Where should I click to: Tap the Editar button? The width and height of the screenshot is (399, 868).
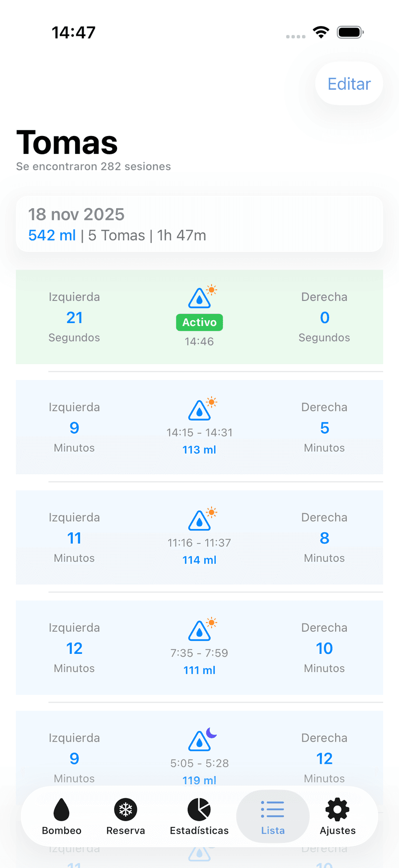tap(349, 84)
